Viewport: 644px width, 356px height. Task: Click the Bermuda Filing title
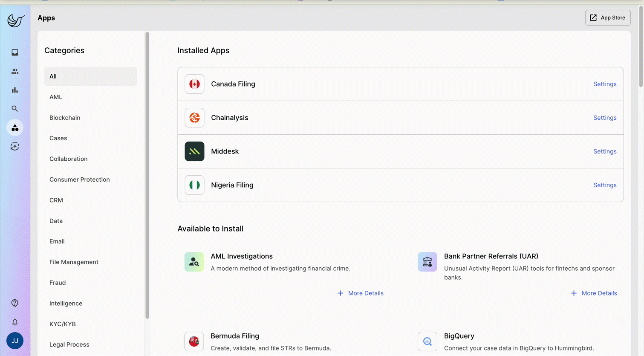235,336
